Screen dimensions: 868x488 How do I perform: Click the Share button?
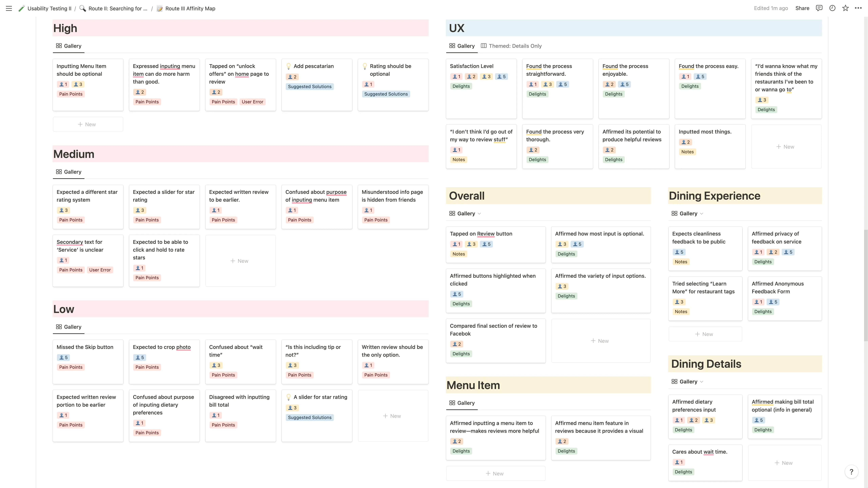[x=802, y=8]
